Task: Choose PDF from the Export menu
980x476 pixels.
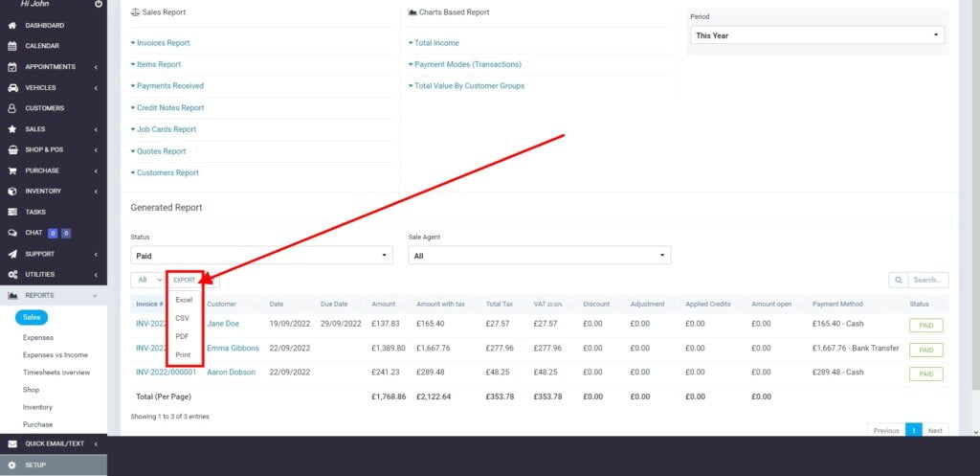Action: (x=182, y=336)
